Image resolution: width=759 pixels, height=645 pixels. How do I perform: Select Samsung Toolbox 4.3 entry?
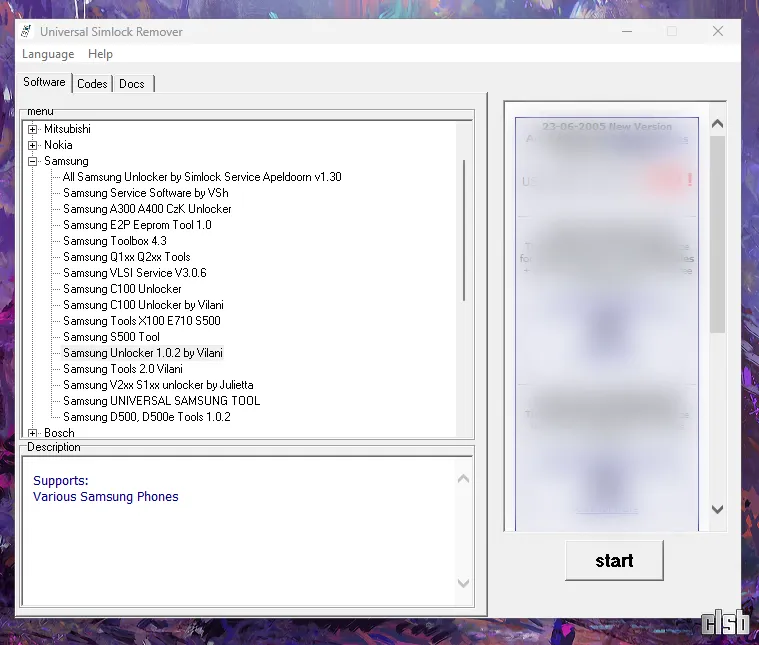(x=115, y=241)
